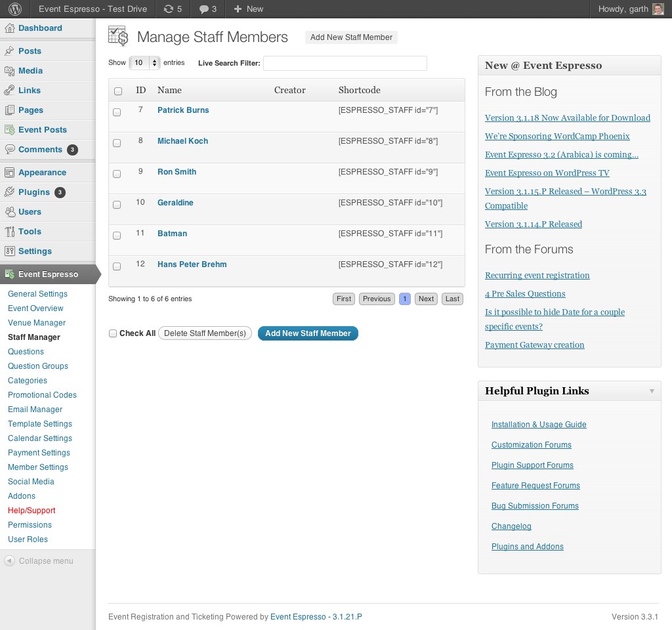
Task: Click the Manage Staff Members page icon
Action: (x=118, y=36)
